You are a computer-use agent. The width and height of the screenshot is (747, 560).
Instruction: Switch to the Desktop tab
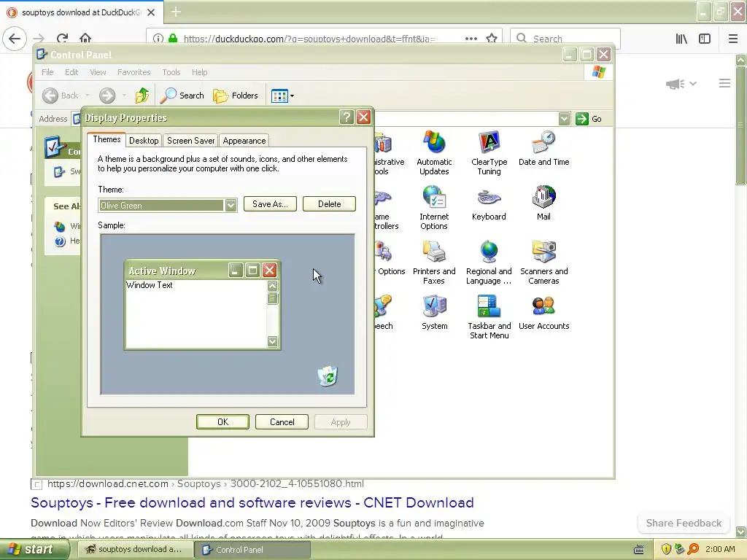click(144, 141)
